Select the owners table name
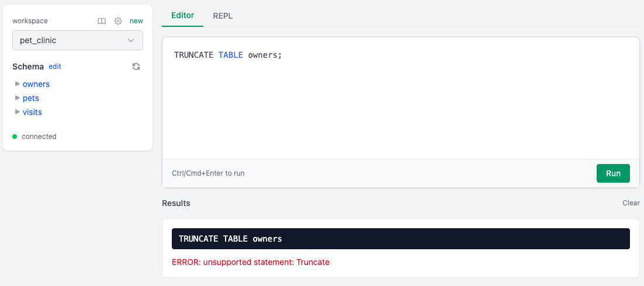644x286 pixels. (36, 84)
